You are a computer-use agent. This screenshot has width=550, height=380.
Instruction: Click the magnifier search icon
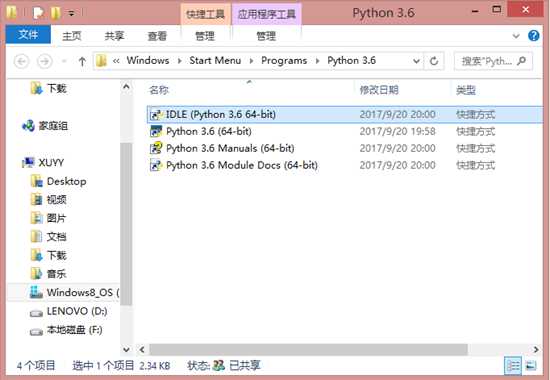522,61
